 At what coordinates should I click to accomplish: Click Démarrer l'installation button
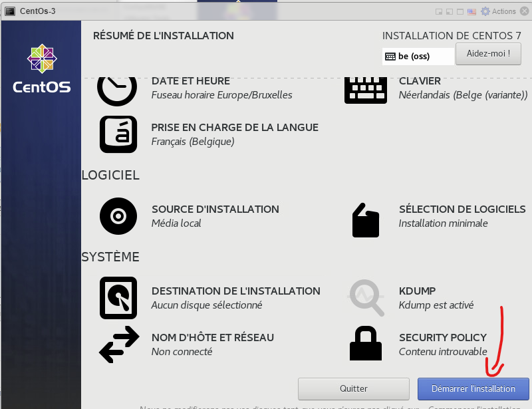click(x=473, y=388)
